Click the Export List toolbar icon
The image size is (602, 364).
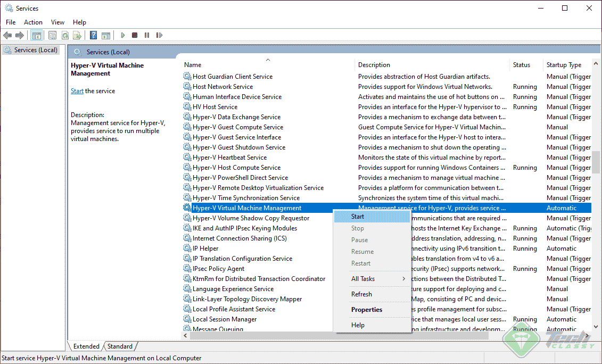(x=77, y=35)
